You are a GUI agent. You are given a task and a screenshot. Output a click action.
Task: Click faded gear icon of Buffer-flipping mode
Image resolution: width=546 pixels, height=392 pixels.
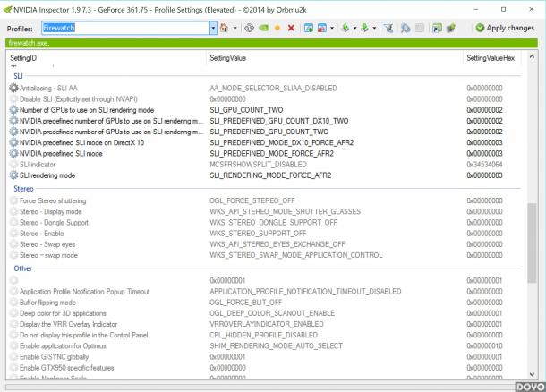13,303
